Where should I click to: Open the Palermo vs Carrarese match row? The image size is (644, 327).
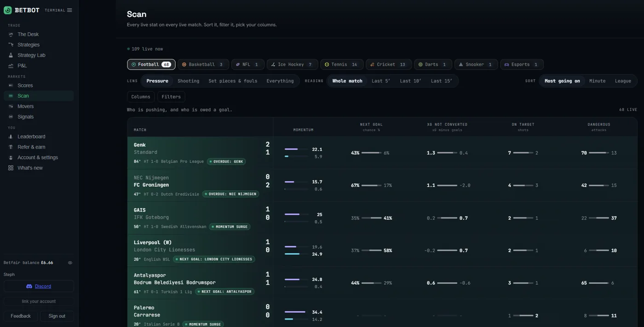pos(382,314)
